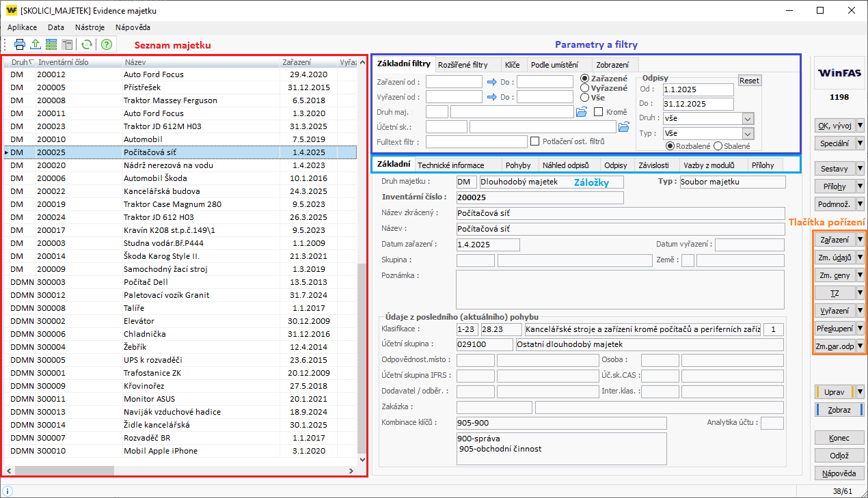Click the Vyřazení acquisition button
The width and height of the screenshot is (868, 498).
coord(835,311)
